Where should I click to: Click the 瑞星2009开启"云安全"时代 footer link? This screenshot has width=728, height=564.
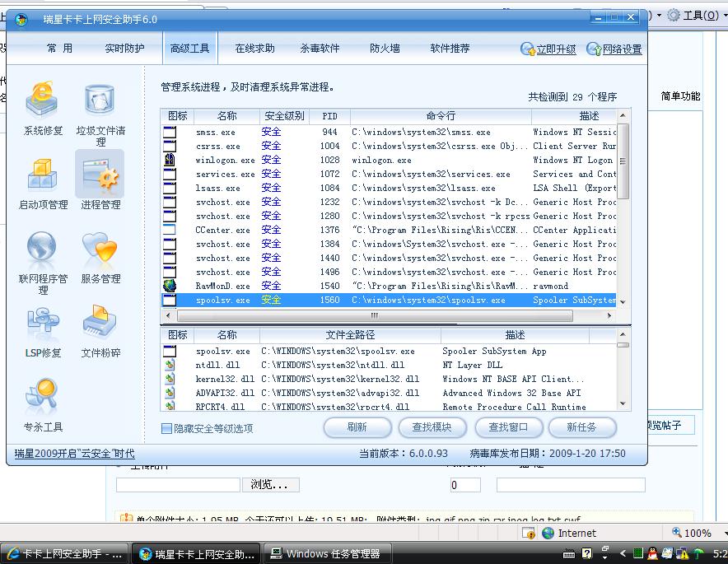[75, 454]
